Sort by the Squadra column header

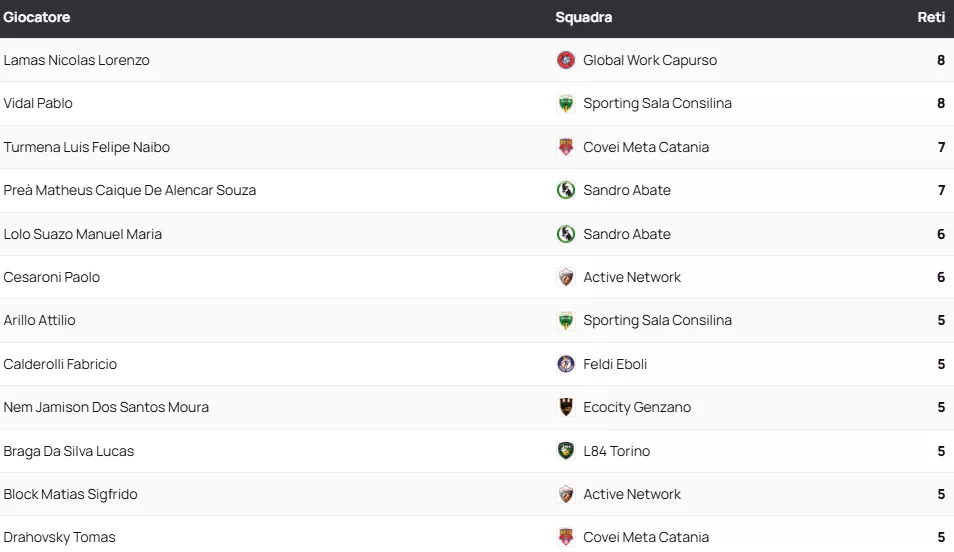(584, 17)
